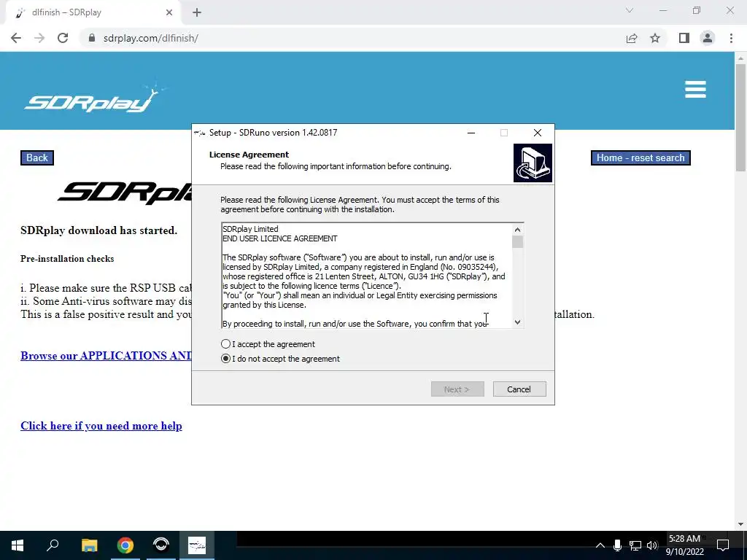Click the license text scrollbar up arrow
Screen dimensions: 747x560
(517, 230)
